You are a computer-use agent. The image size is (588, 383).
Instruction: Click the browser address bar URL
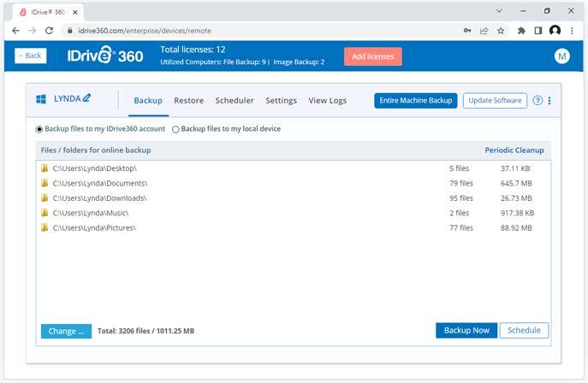[145, 31]
